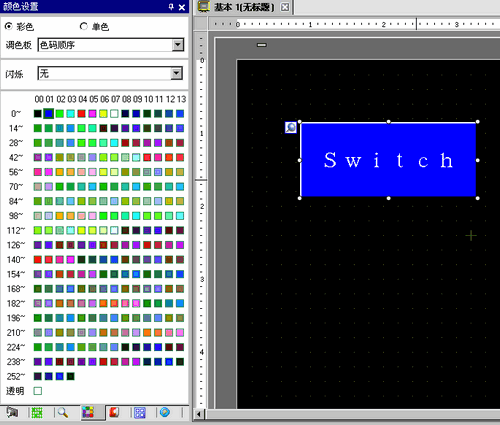This screenshot has height=425, width=500.
Task: Open the magnifier search panel tab
Action: click(x=63, y=413)
